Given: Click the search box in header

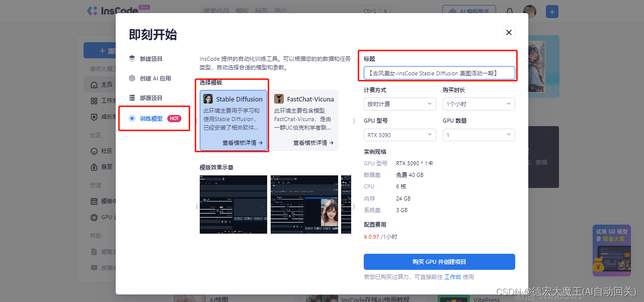Looking at the screenshot, I should tap(296, 11).
